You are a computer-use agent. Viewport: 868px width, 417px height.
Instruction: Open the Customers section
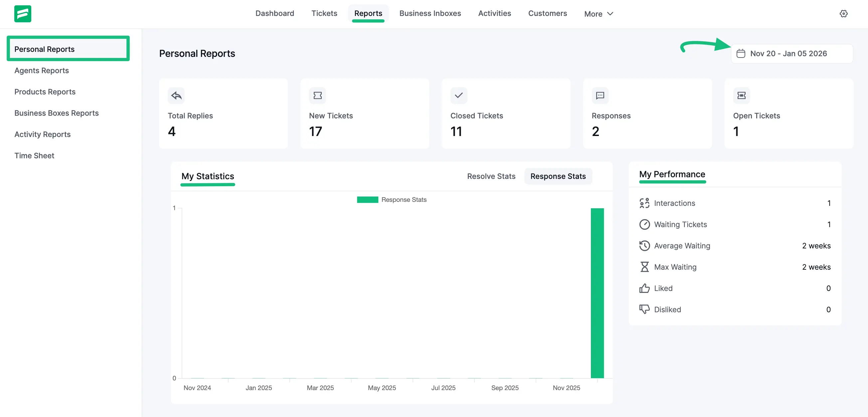547,13
